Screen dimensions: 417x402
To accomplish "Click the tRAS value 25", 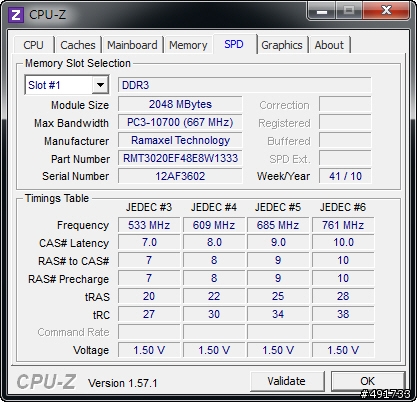I will (x=278, y=296).
